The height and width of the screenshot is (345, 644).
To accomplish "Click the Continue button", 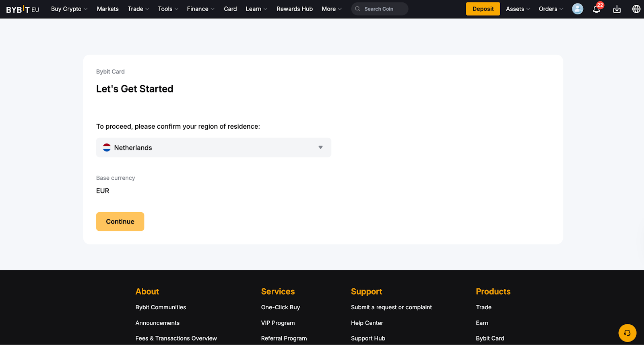I will (x=120, y=222).
